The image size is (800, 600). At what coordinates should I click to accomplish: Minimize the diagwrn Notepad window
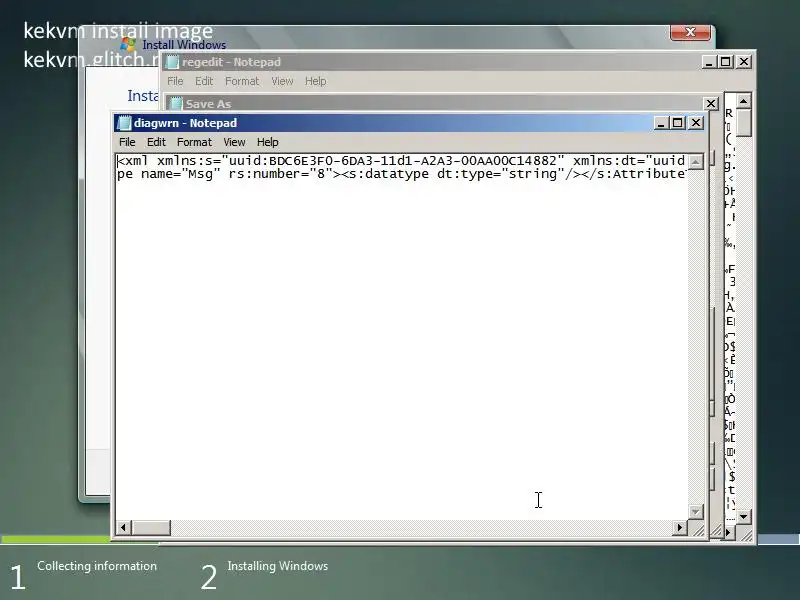tap(661, 123)
